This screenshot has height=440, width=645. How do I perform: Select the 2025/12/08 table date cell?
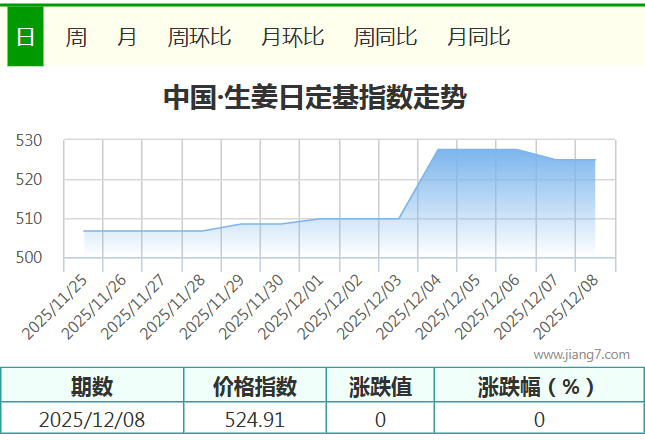pyautogui.click(x=92, y=420)
